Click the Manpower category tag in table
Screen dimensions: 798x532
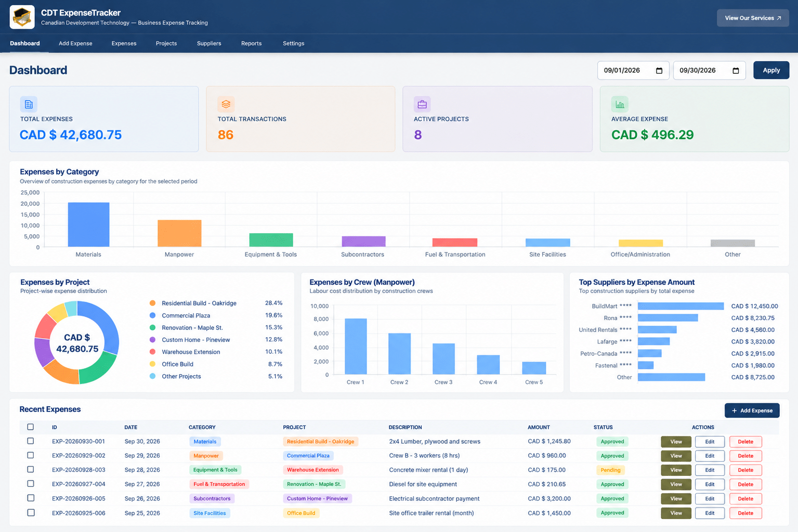[x=206, y=456]
